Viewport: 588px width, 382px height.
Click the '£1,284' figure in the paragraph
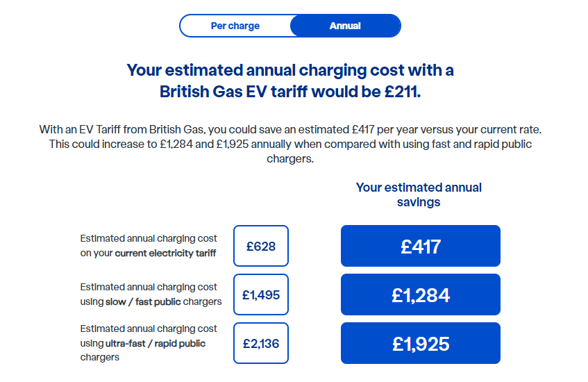(176, 144)
